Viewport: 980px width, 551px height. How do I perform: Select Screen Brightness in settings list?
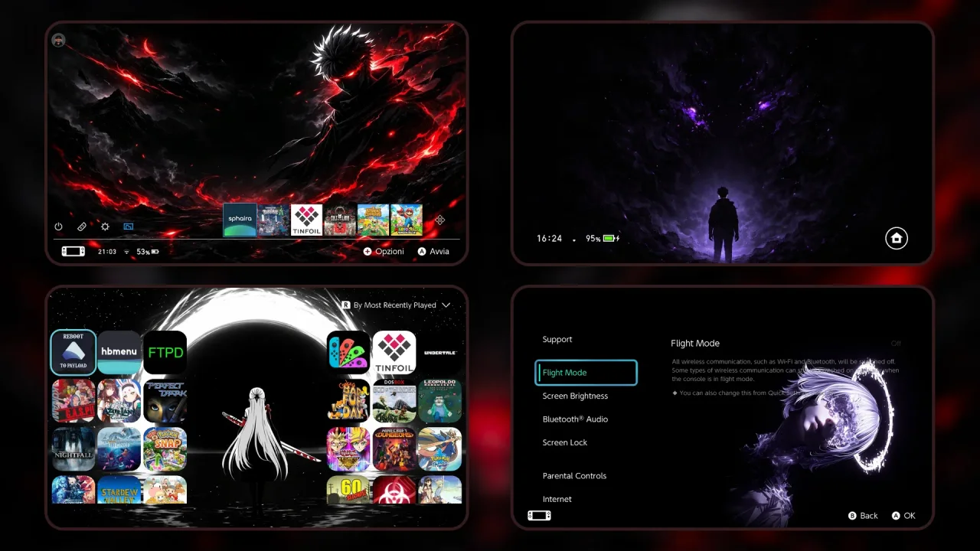pyautogui.click(x=575, y=396)
